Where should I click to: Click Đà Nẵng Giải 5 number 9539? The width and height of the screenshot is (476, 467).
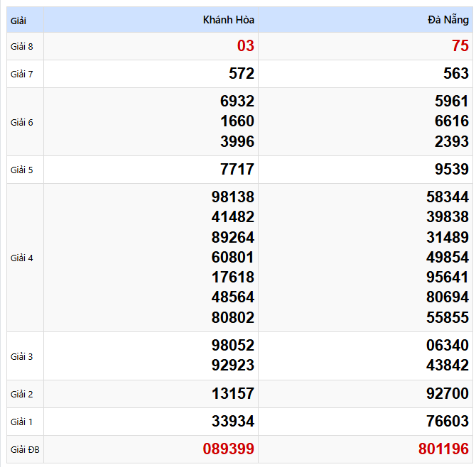click(x=452, y=169)
